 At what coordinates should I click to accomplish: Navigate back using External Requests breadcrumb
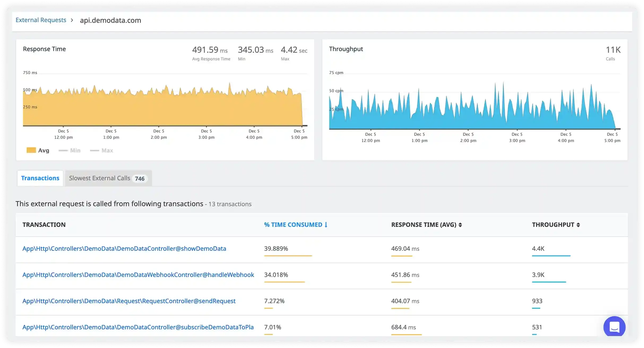tap(41, 20)
